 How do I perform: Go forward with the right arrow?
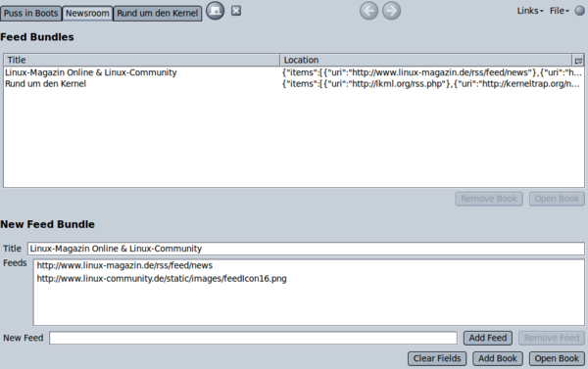(x=391, y=11)
